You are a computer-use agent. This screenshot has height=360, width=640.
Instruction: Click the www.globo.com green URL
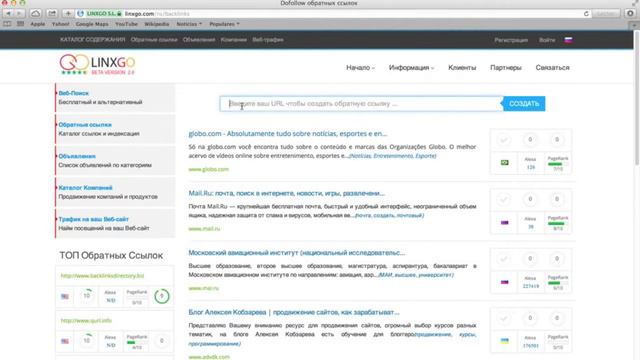click(209, 169)
